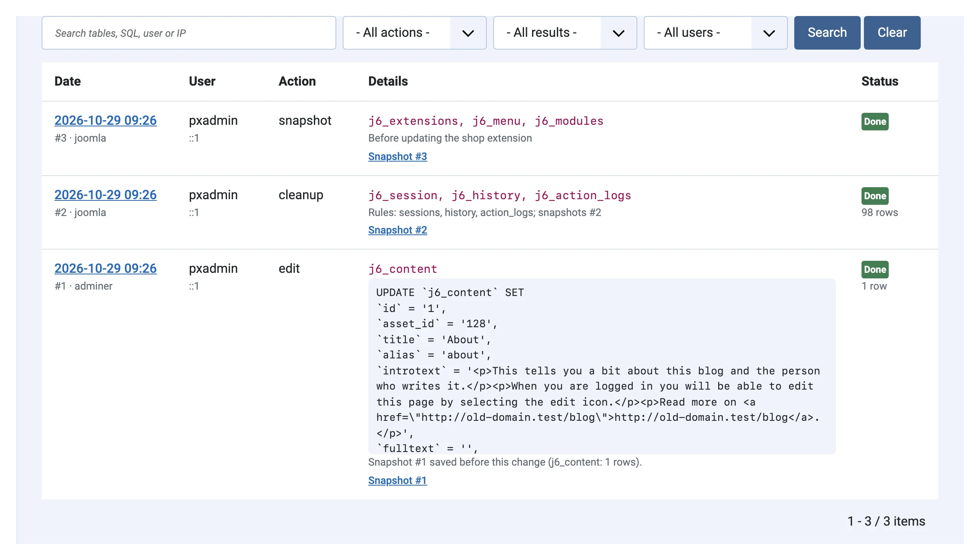Open the All users dropdown
The height and width of the screenshot is (560, 980).
(x=715, y=33)
